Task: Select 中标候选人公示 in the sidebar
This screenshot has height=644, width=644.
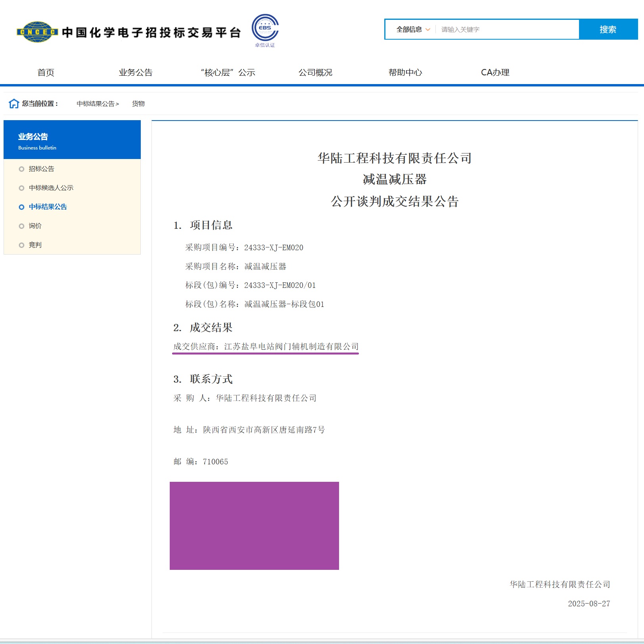Action: (x=51, y=188)
